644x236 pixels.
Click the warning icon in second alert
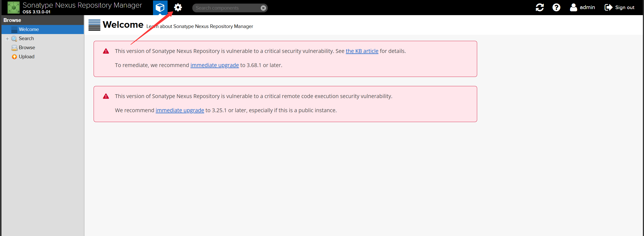pyautogui.click(x=106, y=96)
